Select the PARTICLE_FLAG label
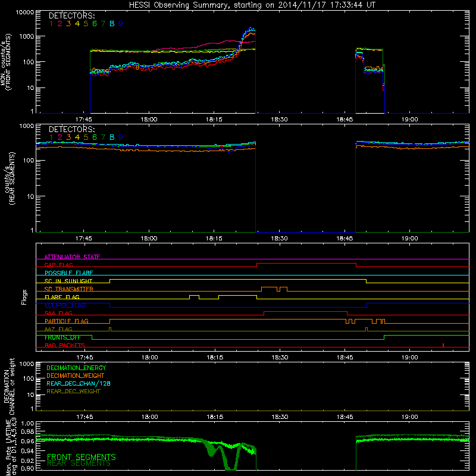This screenshot has width=476, height=476. [67, 321]
